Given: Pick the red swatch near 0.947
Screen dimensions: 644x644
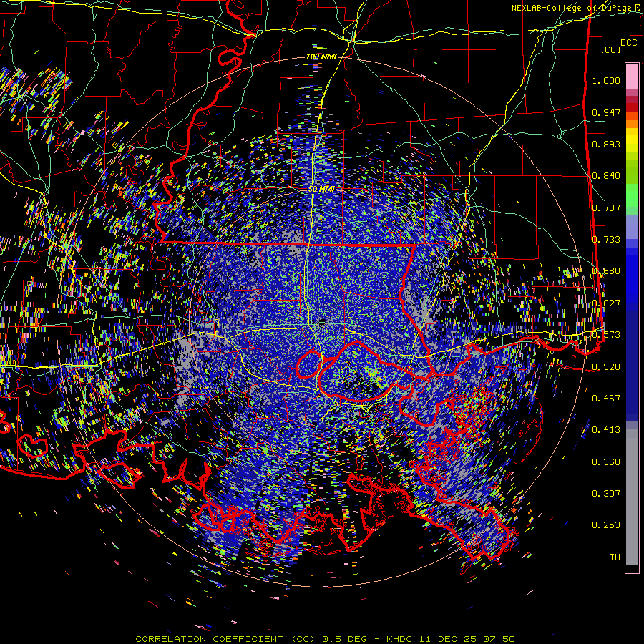Looking at the screenshot, I should point(632,107).
